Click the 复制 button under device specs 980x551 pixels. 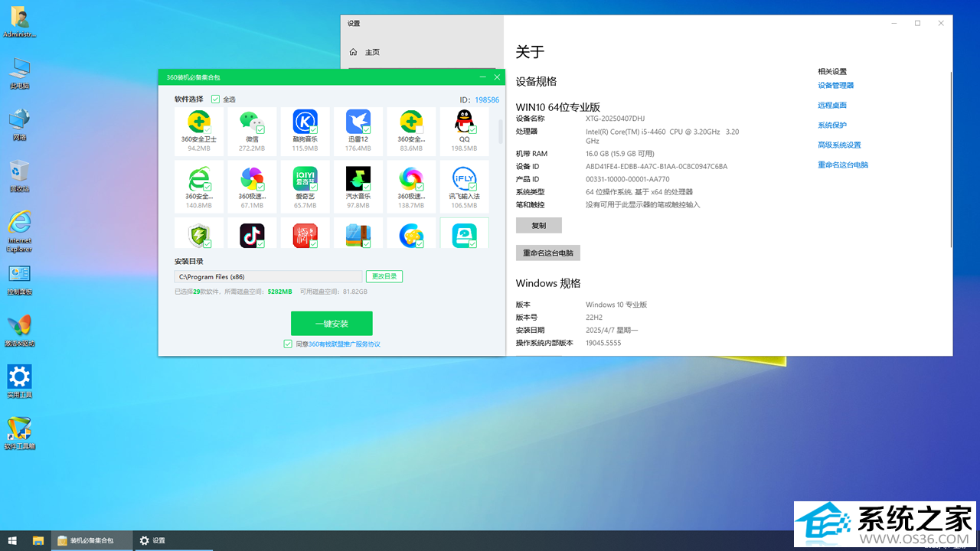pyautogui.click(x=539, y=225)
